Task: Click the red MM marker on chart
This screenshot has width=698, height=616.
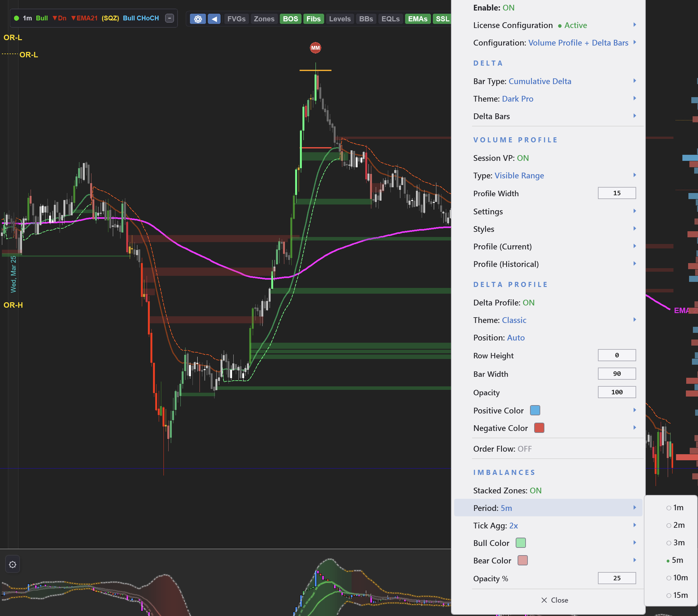Action: pos(315,48)
